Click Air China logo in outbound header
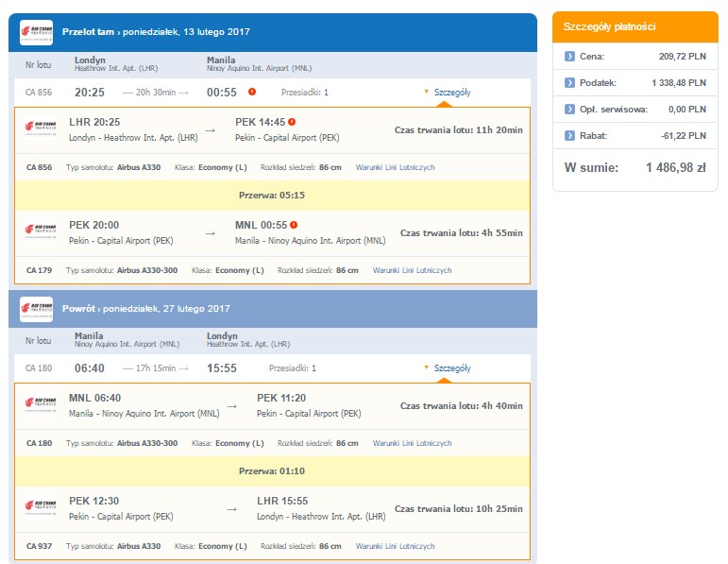This screenshot has height=564, width=728. (36, 32)
